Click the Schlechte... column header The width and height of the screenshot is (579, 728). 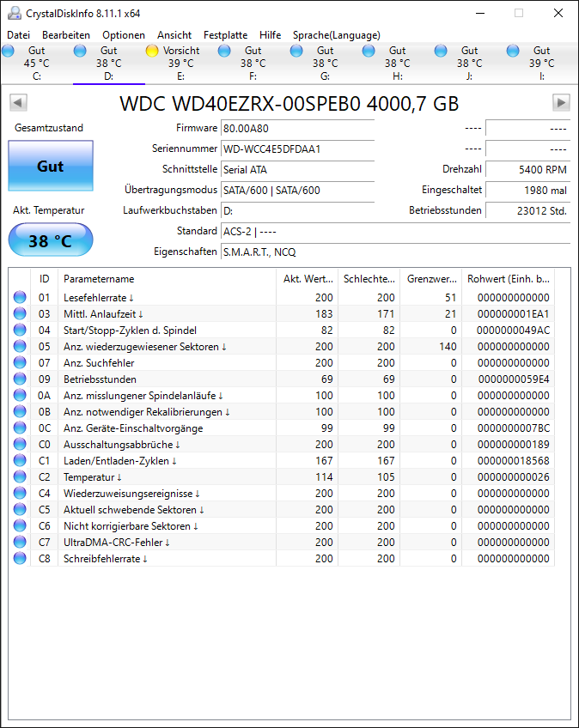[x=369, y=278]
